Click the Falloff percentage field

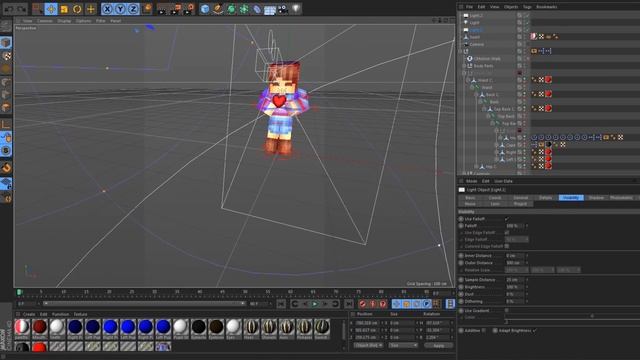pyautogui.click(x=514, y=226)
